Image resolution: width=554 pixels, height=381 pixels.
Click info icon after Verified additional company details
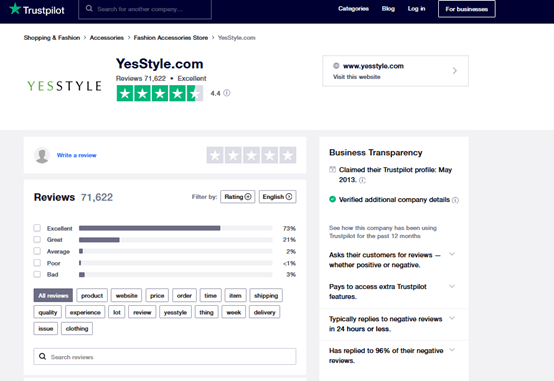[x=455, y=200]
